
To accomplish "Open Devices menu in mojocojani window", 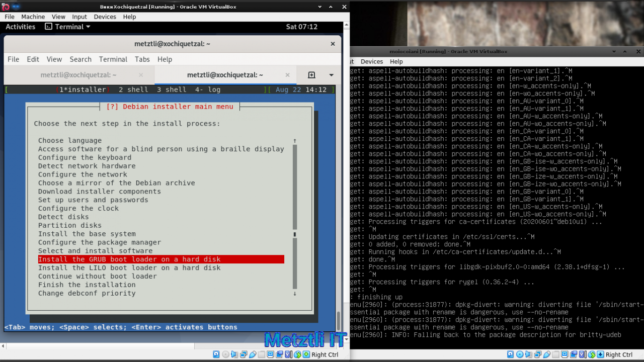I will [372, 61].
